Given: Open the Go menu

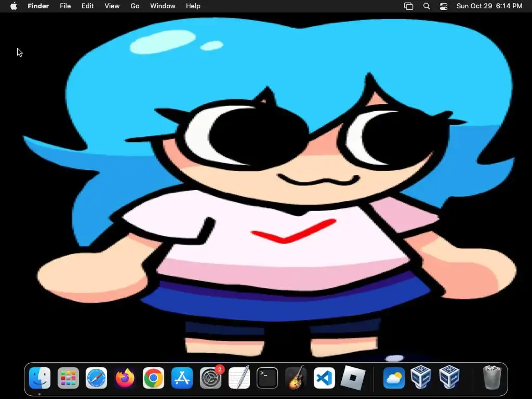Looking at the screenshot, I should (135, 6).
